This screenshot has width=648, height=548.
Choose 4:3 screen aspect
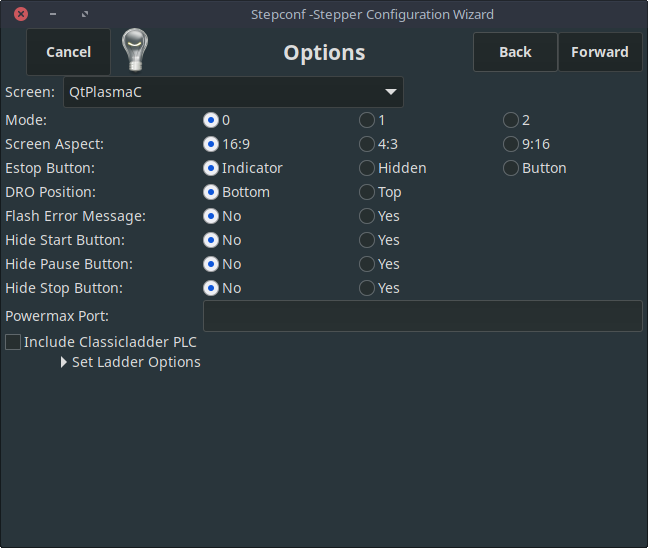(368, 144)
